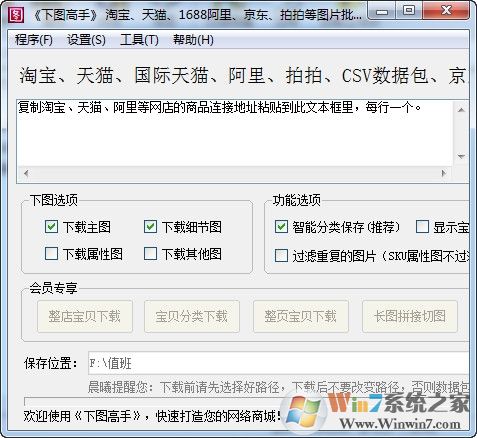
Task: Enable the 下载属性图 checkbox
Action: 51,254
